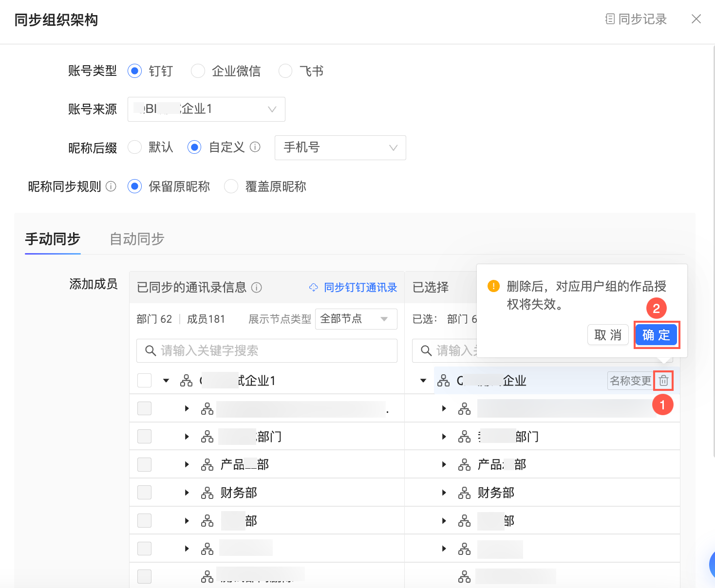This screenshot has width=715, height=588.
Task: Click the org icon of 财务部 in synced list
Action: tap(207, 493)
